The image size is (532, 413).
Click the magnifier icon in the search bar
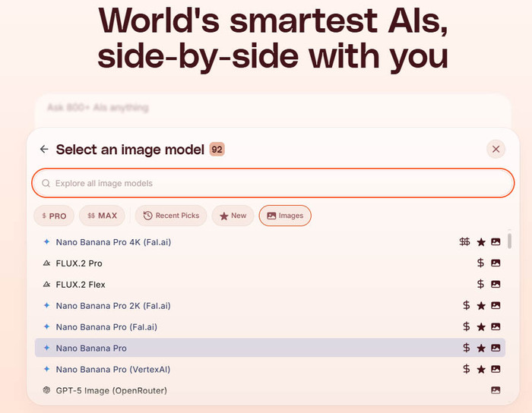coord(46,183)
